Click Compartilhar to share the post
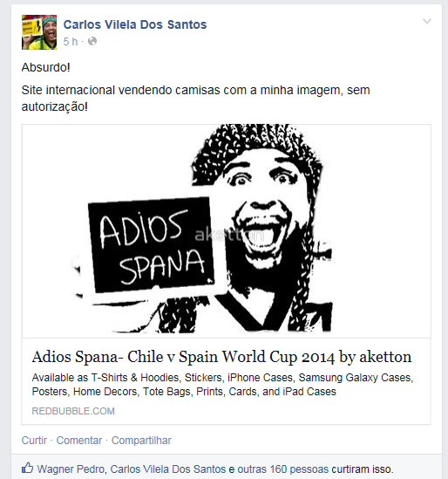This screenshot has height=479, width=448. [x=141, y=441]
